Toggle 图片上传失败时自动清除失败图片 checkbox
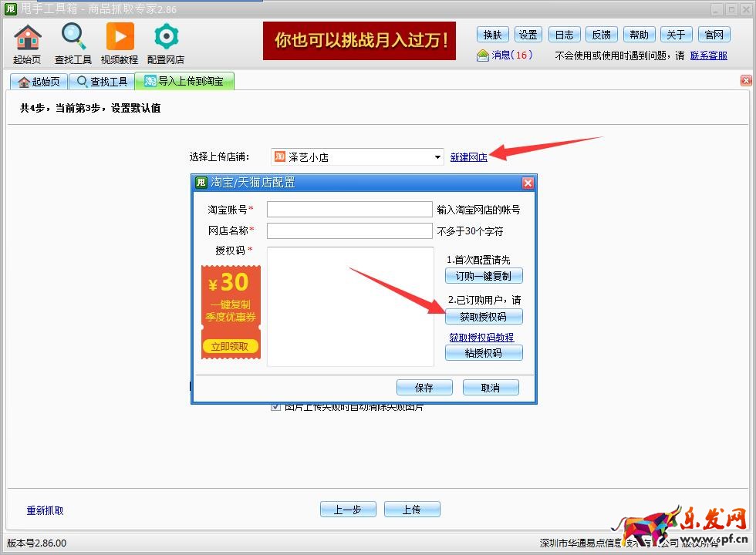 (x=276, y=406)
